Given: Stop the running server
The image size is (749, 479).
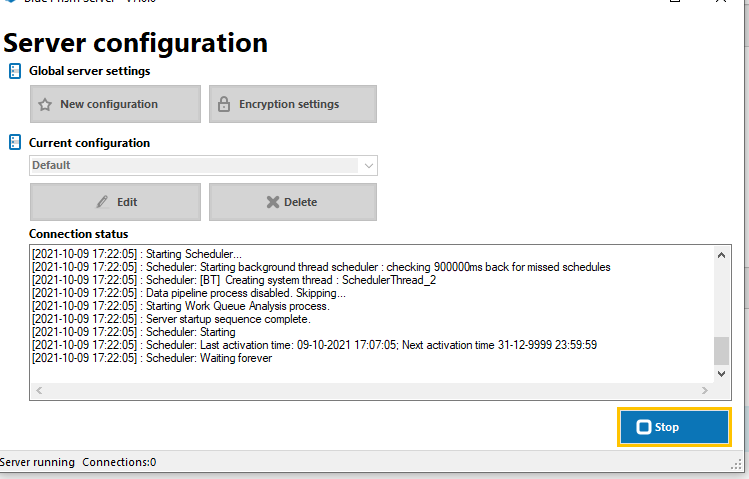Looking at the screenshot, I should 674,427.
